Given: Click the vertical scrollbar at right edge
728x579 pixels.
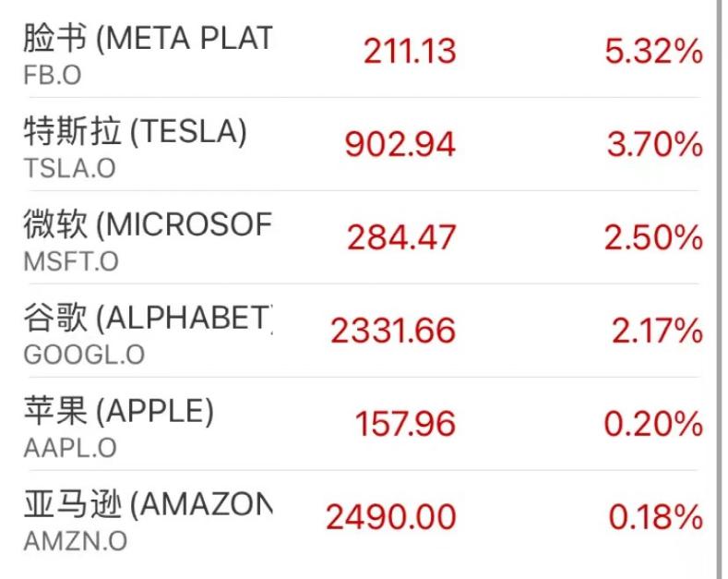Looking at the screenshot, I should pos(718,277).
